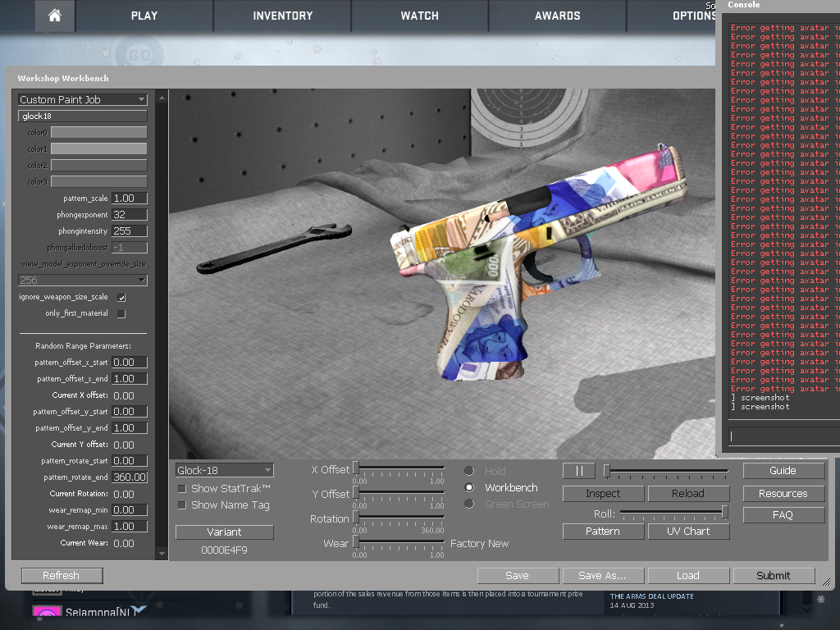
Task: Open the Resources page
Action: [x=783, y=493]
